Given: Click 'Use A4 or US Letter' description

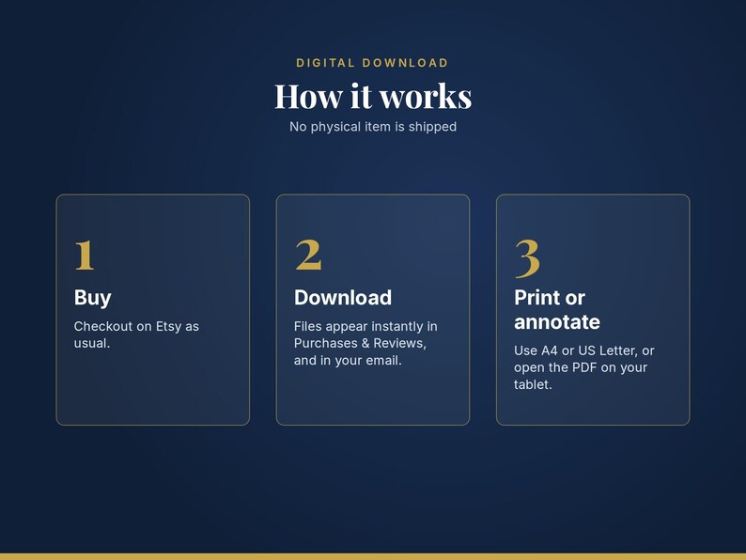Looking at the screenshot, I should [584, 367].
